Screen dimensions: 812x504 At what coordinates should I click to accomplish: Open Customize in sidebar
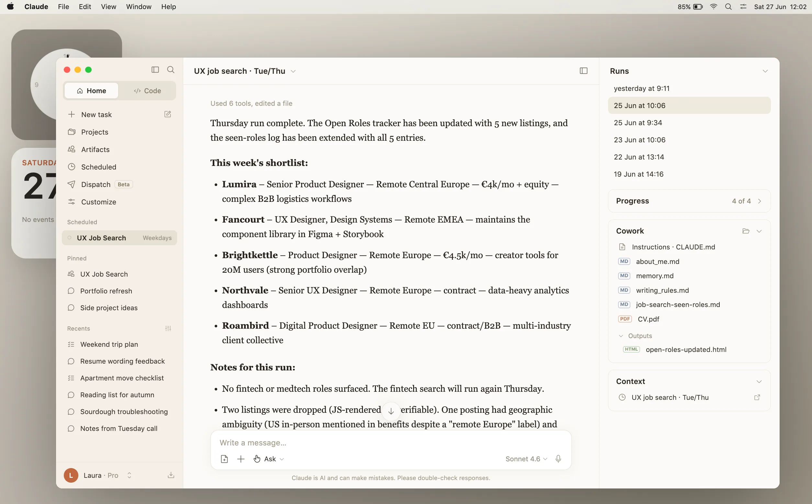click(119, 202)
